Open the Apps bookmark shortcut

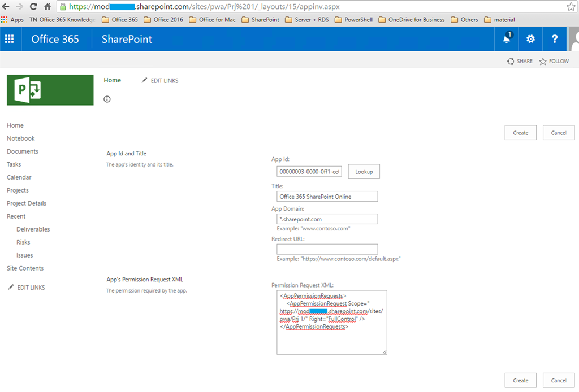(x=12, y=20)
